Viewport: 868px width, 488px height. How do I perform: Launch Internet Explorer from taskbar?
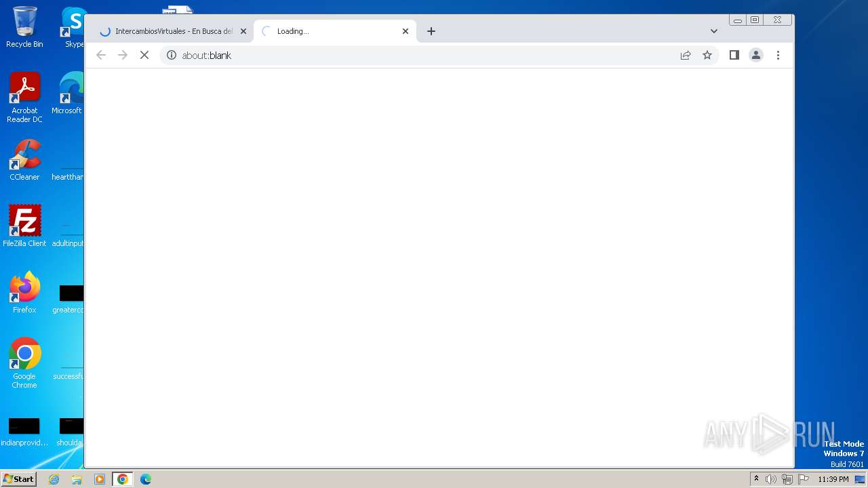tap(54, 479)
